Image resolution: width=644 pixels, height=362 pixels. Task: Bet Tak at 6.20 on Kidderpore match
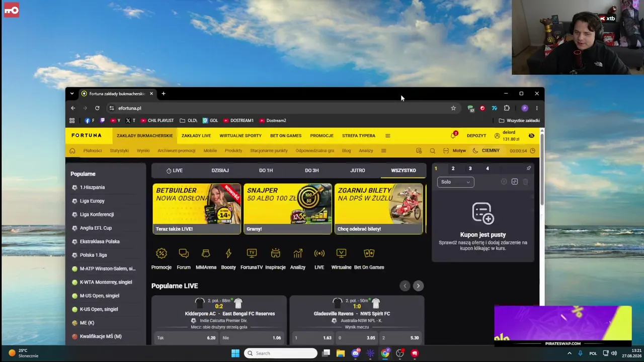186,338
